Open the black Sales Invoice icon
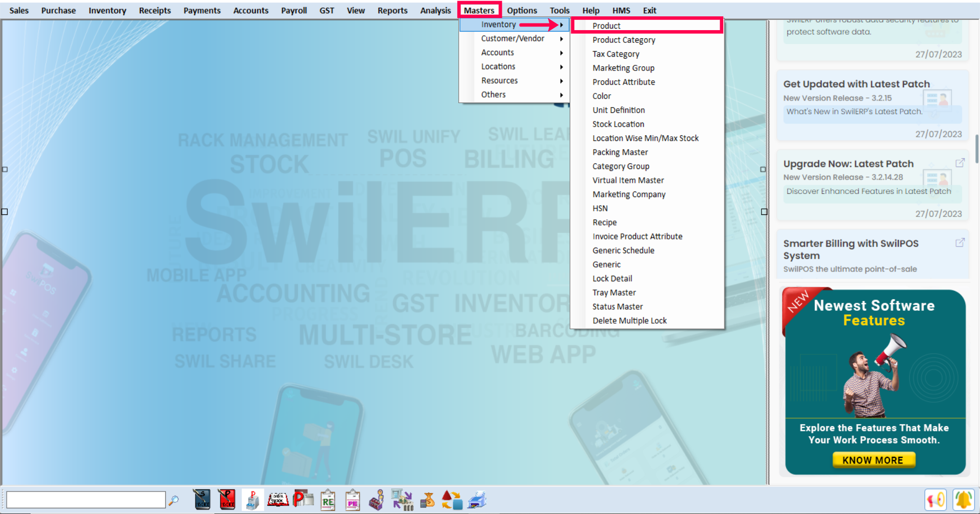 coord(202,500)
